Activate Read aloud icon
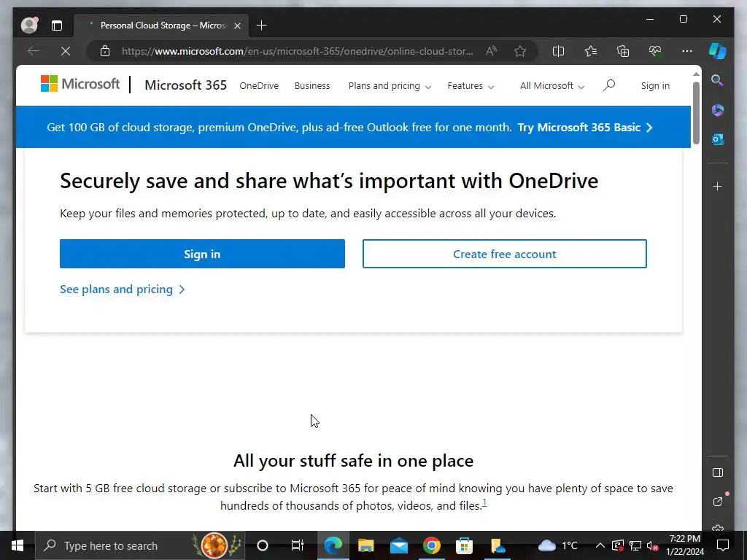The image size is (747, 560). [491, 51]
